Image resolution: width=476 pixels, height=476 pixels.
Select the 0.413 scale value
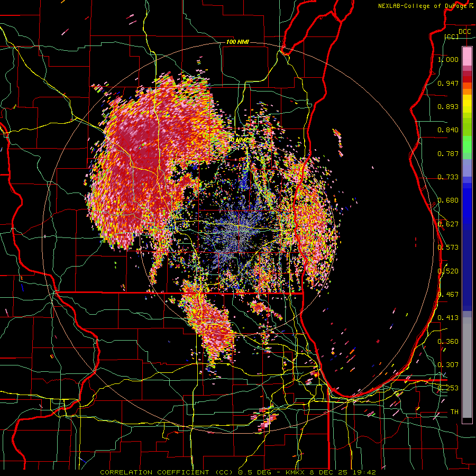click(x=448, y=318)
